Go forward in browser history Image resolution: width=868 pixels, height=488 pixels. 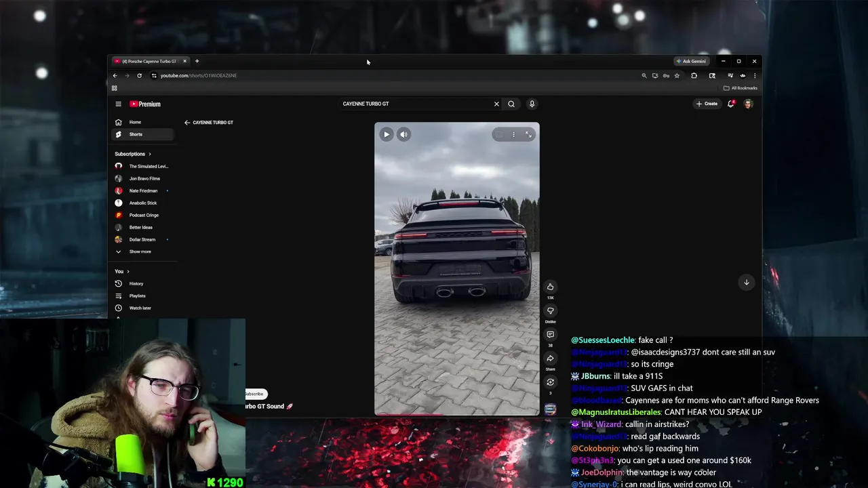pos(127,75)
